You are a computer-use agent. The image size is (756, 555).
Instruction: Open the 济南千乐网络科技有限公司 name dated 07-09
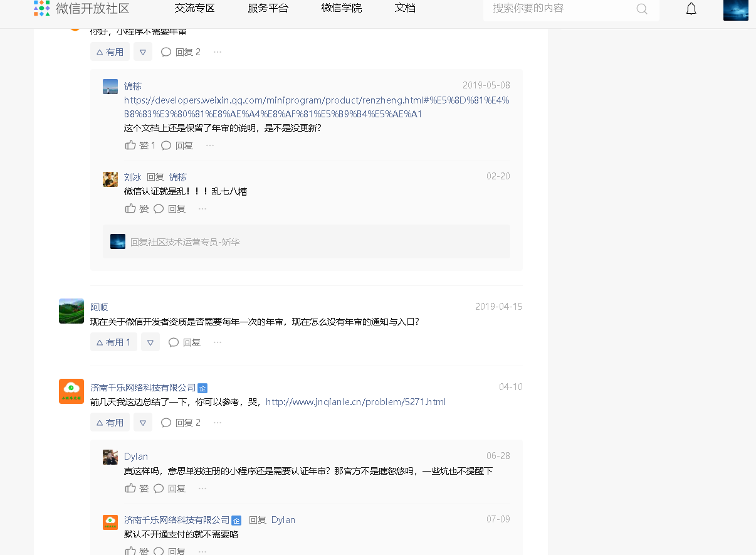177,520
